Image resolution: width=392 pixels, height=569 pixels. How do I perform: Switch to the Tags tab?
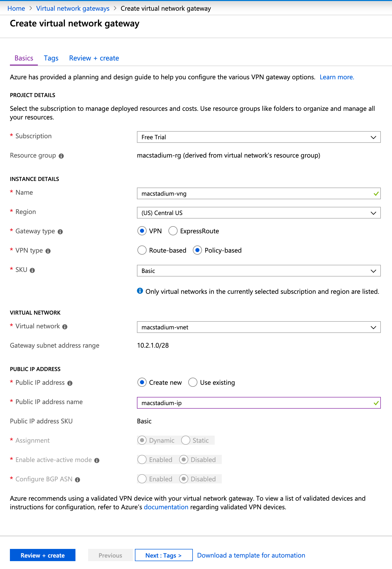click(x=51, y=58)
